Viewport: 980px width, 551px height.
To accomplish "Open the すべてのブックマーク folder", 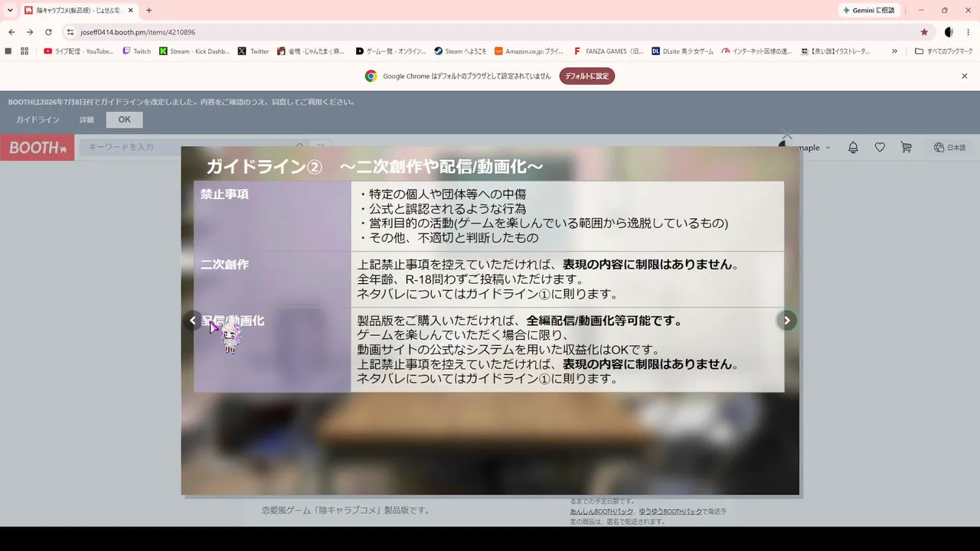I will 944,51.
